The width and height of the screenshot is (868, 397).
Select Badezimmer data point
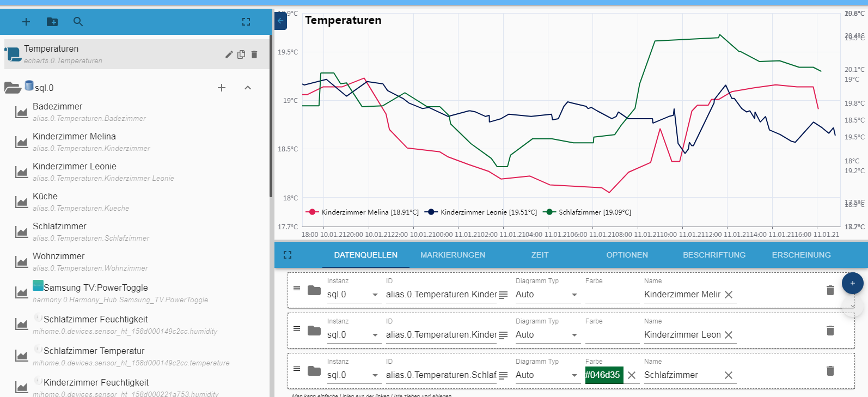tap(136, 112)
